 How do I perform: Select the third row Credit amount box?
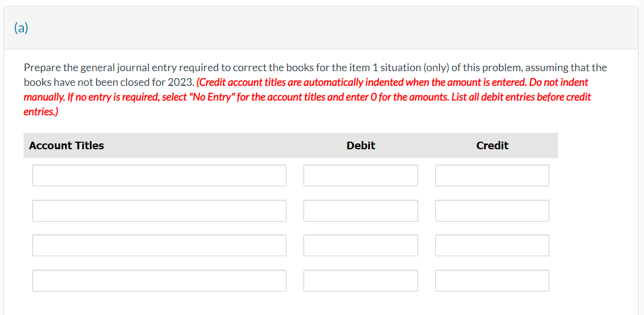click(492, 245)
